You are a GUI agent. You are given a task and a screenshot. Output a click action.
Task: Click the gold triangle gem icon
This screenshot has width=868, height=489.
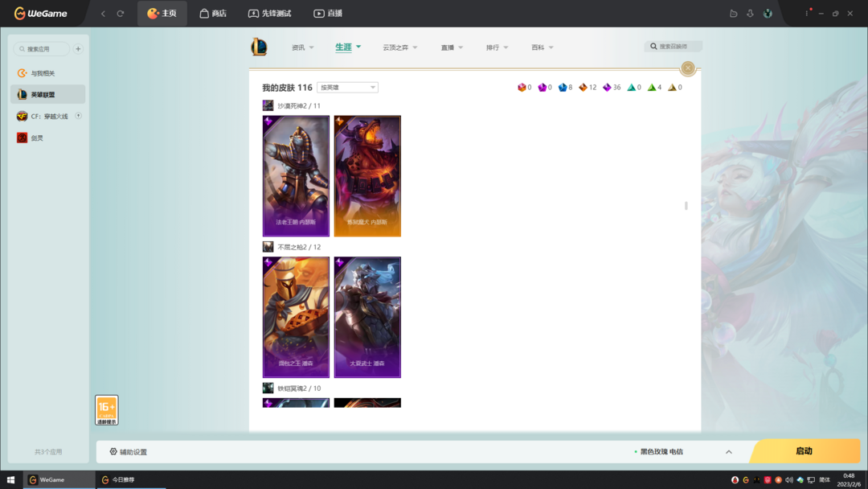672,88
